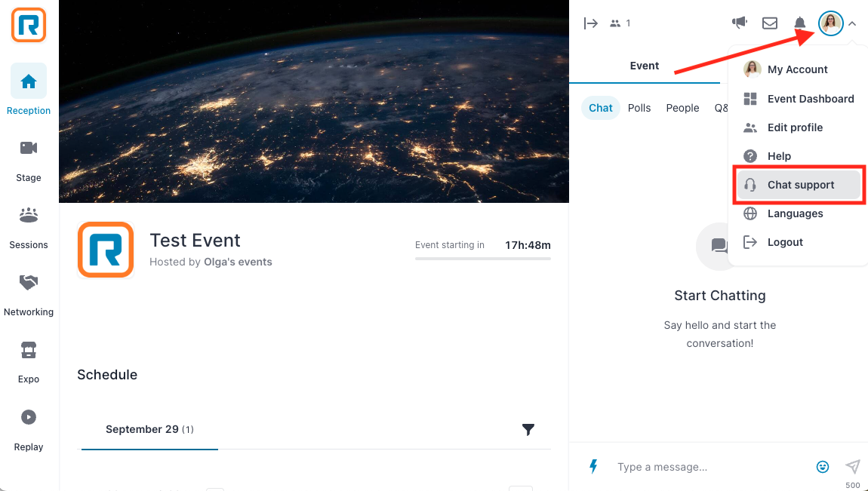Open the notifications bell
868x491 pixels.
[800, 23]
